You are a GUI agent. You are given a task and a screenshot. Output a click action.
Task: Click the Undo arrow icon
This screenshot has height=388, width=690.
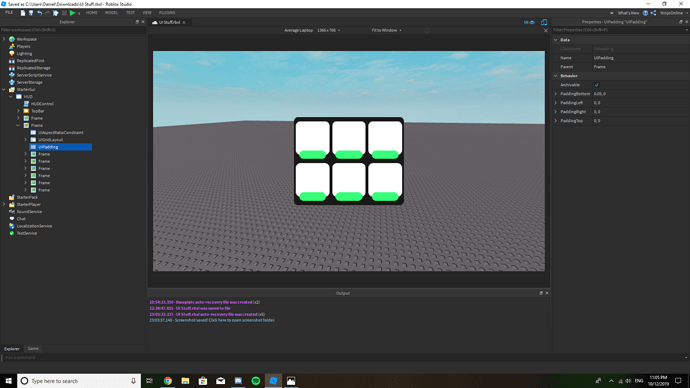tap(40, 13)
